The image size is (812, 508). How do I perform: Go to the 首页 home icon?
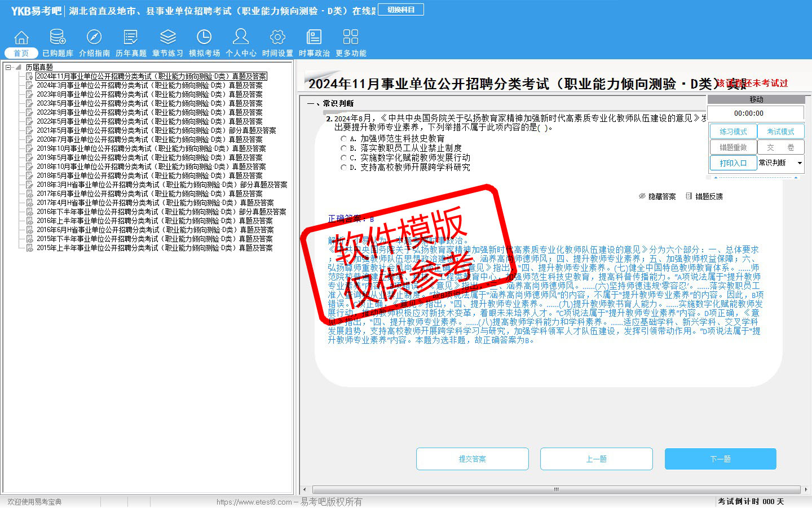[21, 37]
